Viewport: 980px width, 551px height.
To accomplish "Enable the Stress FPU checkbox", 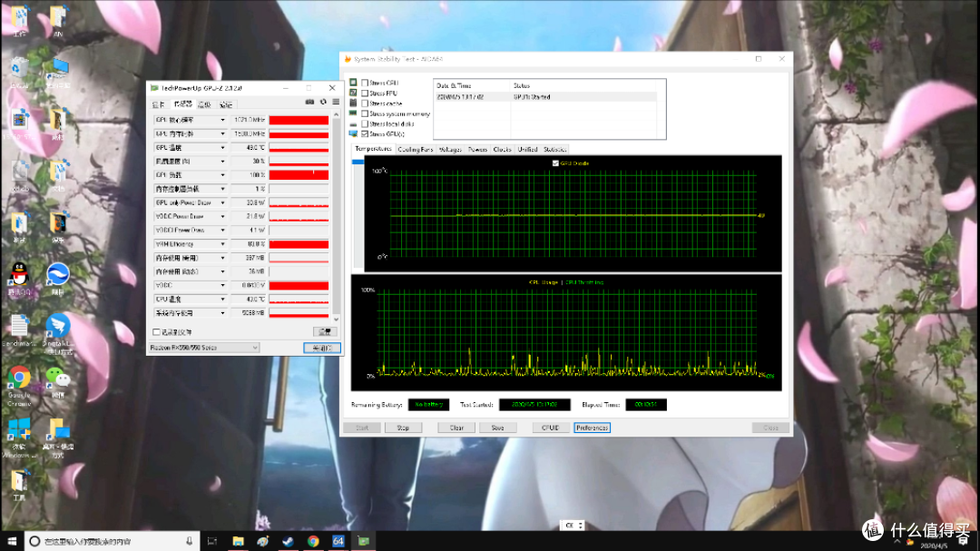I will tap(365, 93).
